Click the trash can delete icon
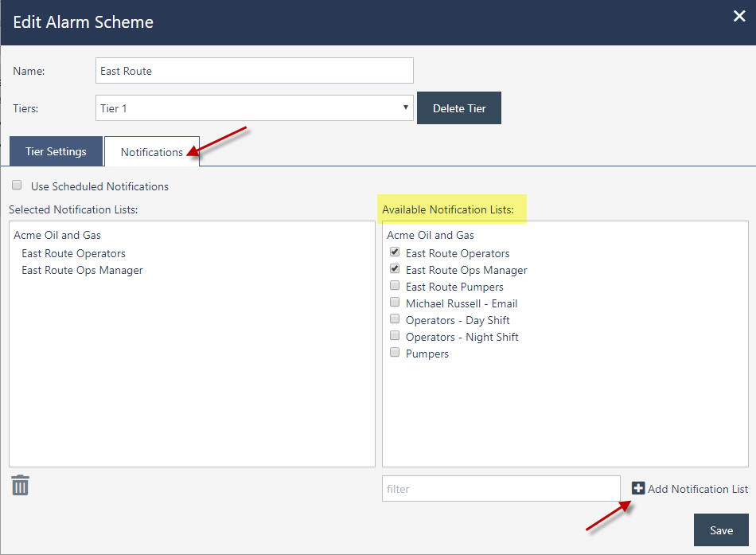Image resolution: width=756 pixels, height=555 pixels. tap(20, 485)
